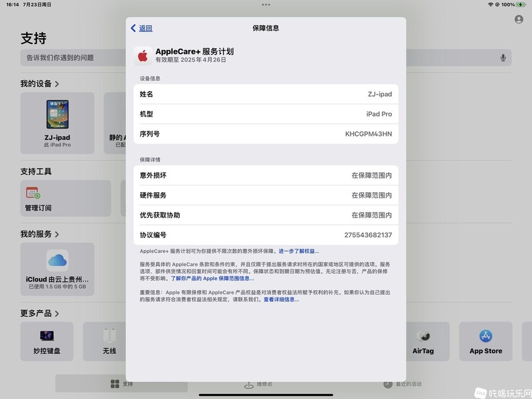
Task: Select 无线 product card
Action: (105, 341)
